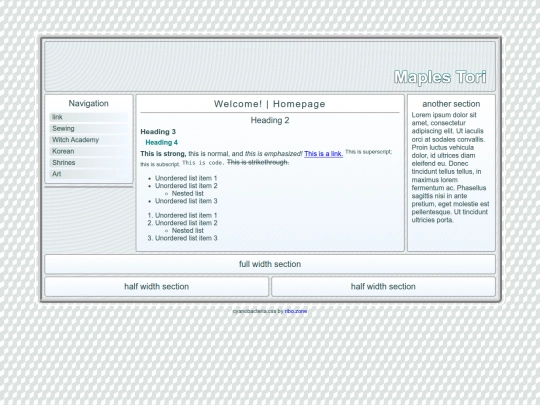
Task: Click the 'Lorem ipsum dolor sit' paragraph
Action: (x=450, y=167)
